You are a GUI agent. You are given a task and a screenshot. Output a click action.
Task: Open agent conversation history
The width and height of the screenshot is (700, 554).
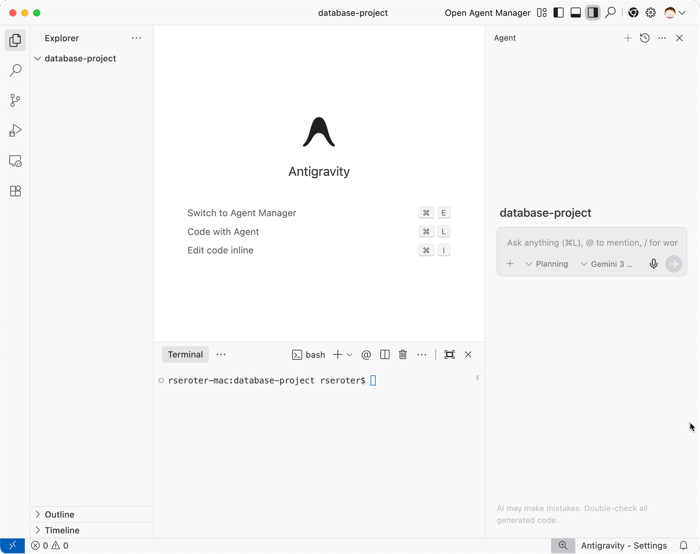(x=645, y=38)
